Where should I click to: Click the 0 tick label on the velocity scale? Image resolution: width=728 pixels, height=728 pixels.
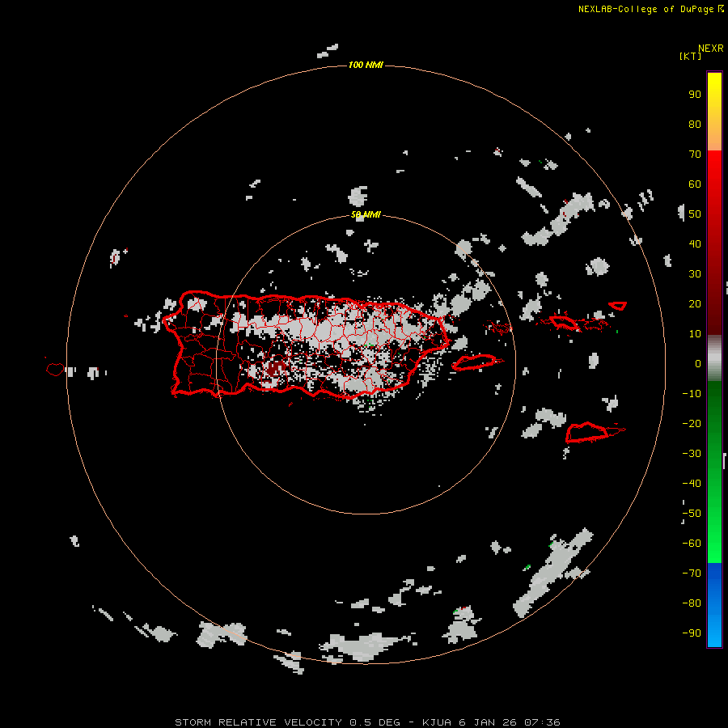click(x=698, y=363)
